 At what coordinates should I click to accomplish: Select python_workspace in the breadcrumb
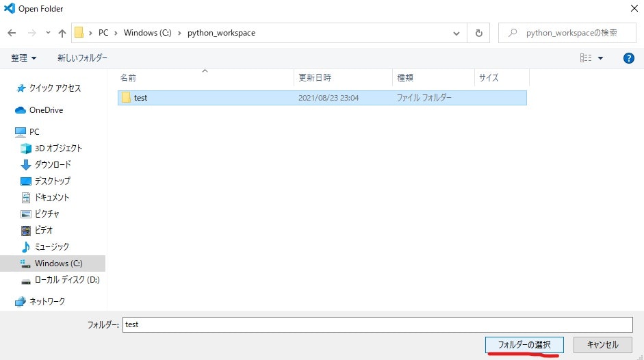pos(221,33)
